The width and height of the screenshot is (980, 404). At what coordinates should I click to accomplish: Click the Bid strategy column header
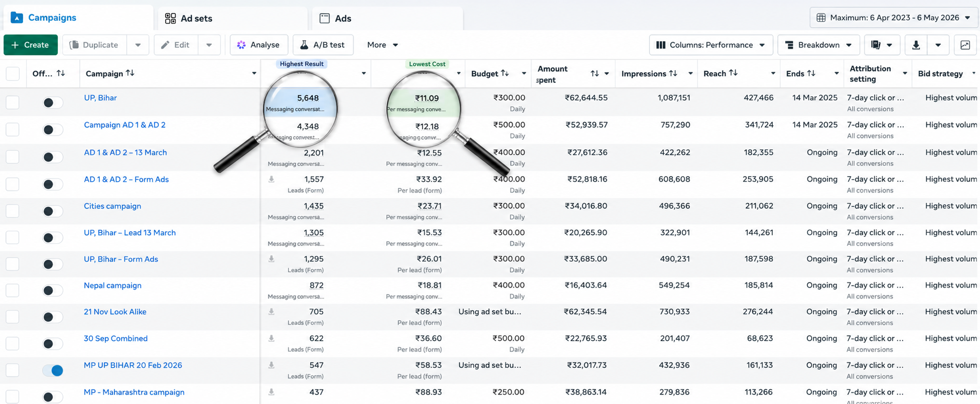940,73
